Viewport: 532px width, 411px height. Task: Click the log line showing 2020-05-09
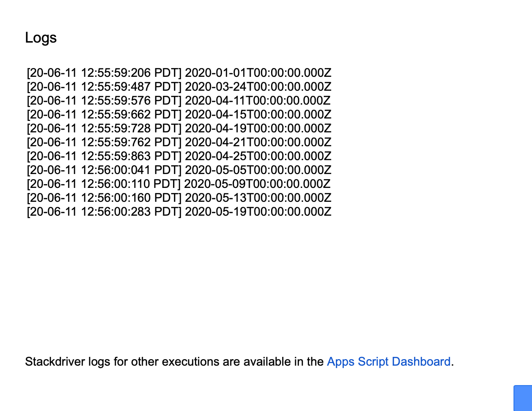179,184
